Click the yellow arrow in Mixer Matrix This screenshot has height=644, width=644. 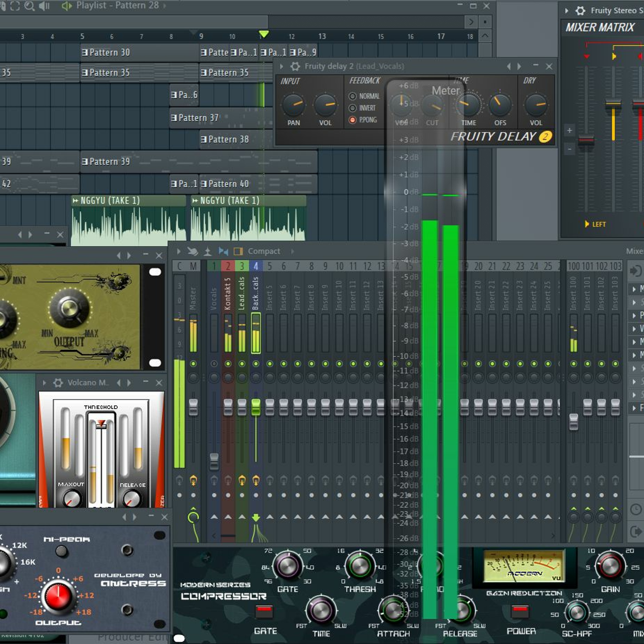tap(614, 56)
